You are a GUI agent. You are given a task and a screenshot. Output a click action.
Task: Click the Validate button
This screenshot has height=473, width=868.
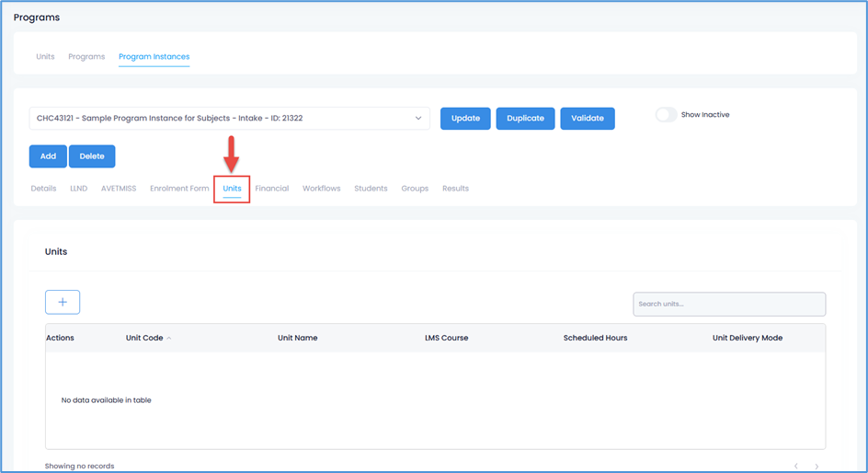[x=587, y=119]
